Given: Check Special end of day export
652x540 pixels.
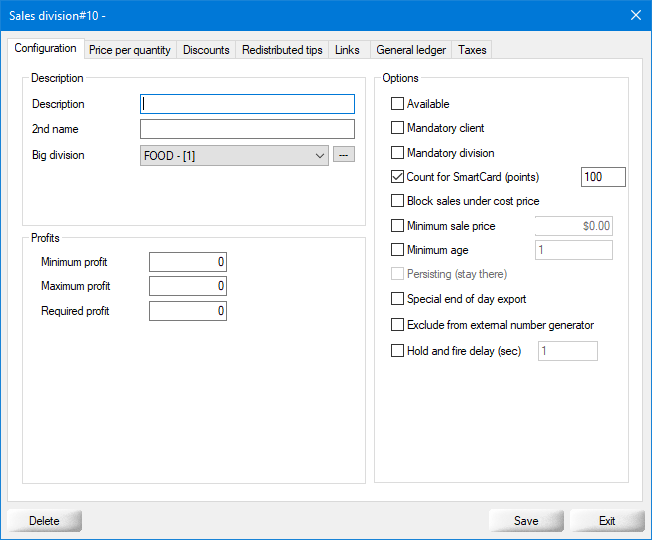Looking at the screenshot, I should (x=398, y=299).
